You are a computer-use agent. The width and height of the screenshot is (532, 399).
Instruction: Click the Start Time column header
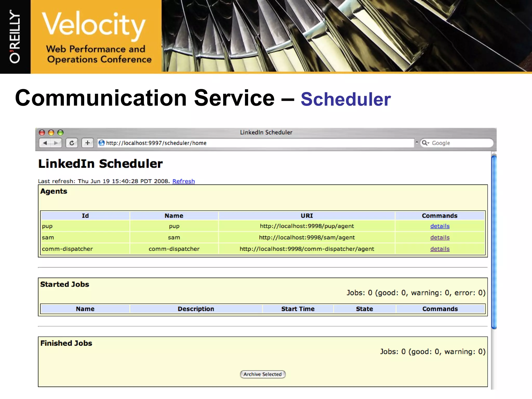298,309
